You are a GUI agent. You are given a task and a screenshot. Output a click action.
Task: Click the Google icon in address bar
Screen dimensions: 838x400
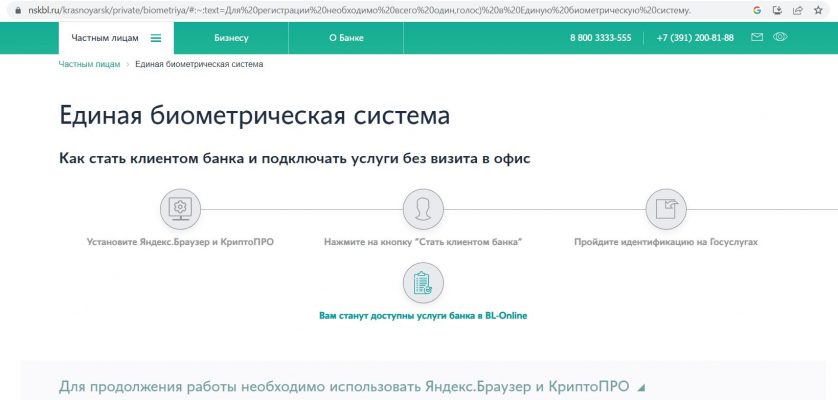[x=757, y=10]
